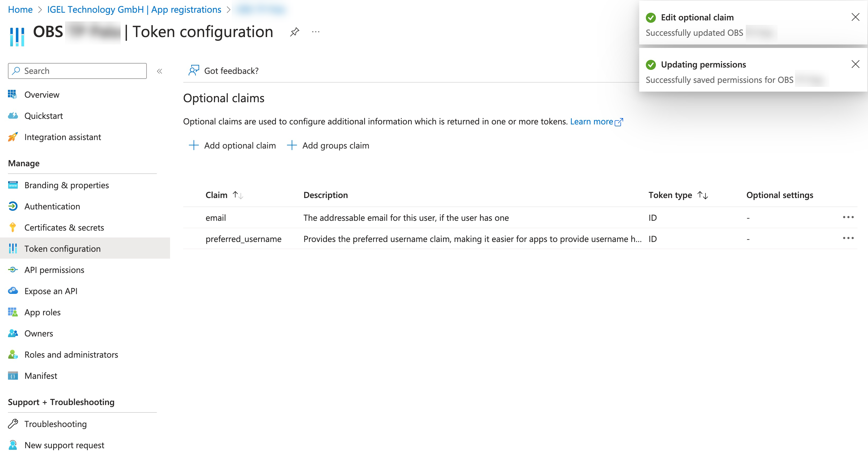This screenshot has height=467, width=868.
Task: Select the Branding & properties icon
Action: click(x=13, y=185)
